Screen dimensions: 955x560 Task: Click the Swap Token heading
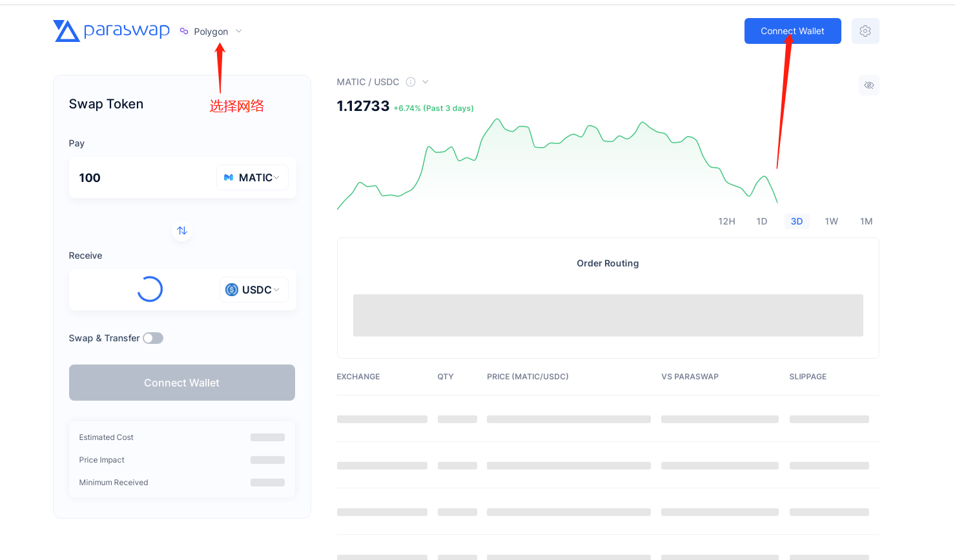coord(106,104)
